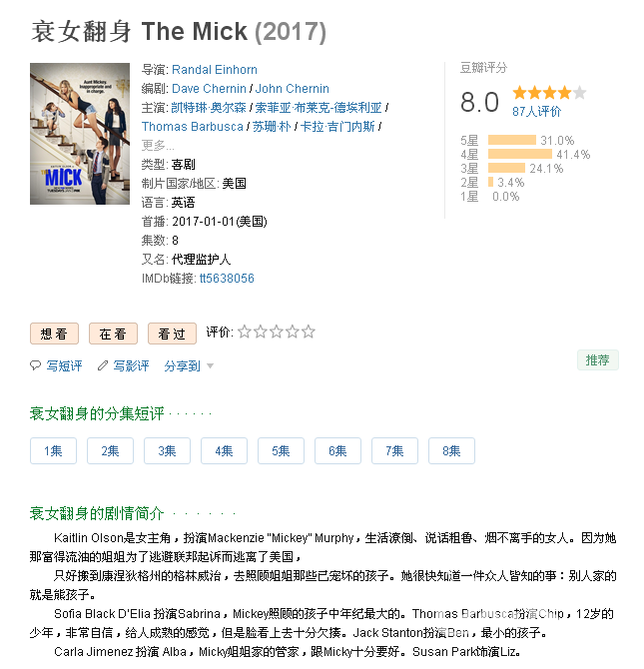Rate the show three stars
The height and width of the screenshot is (669, 644).
point(277,332)
